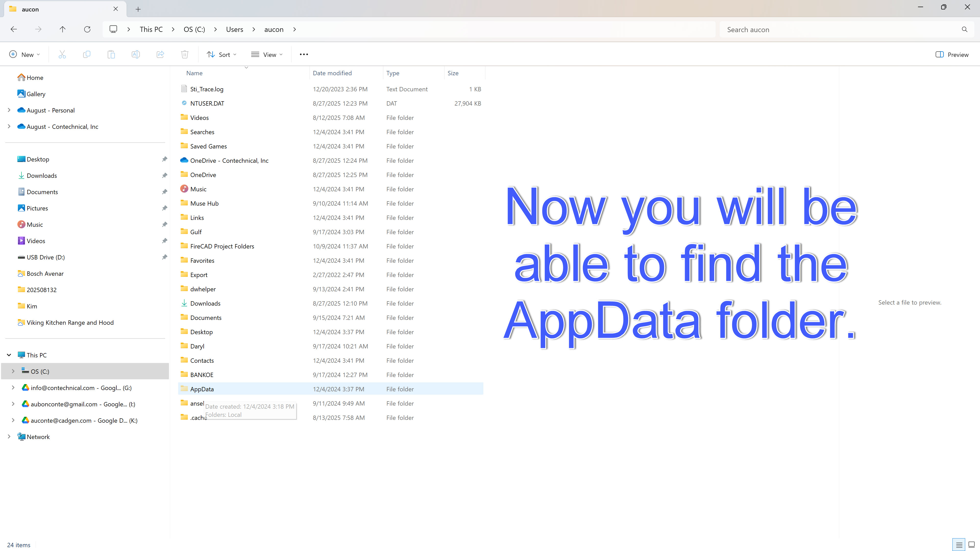Click This PC breadcrumb

(151, 29)
